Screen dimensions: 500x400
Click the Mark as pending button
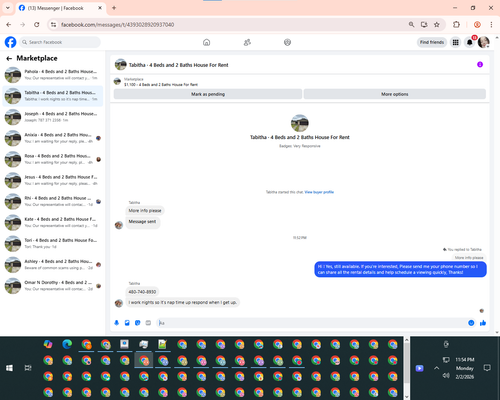point(208,94)
